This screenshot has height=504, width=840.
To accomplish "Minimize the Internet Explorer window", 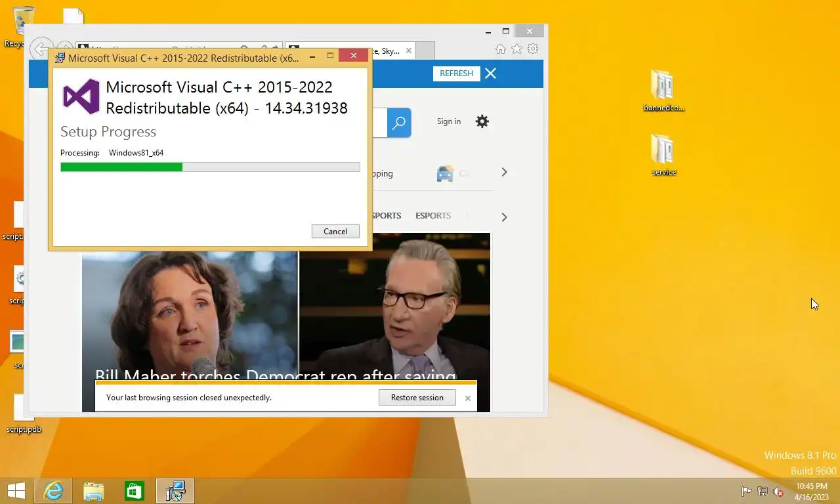I will [x=488, y=31].
